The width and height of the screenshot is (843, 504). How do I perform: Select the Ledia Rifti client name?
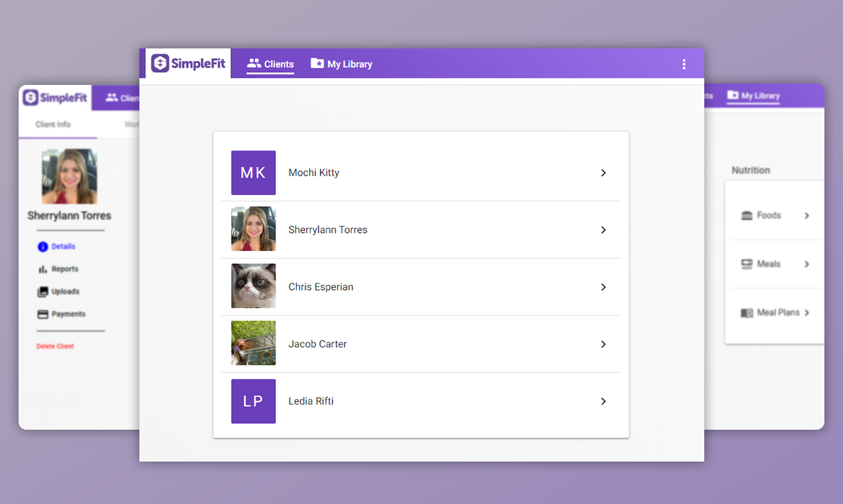point(311,401)
